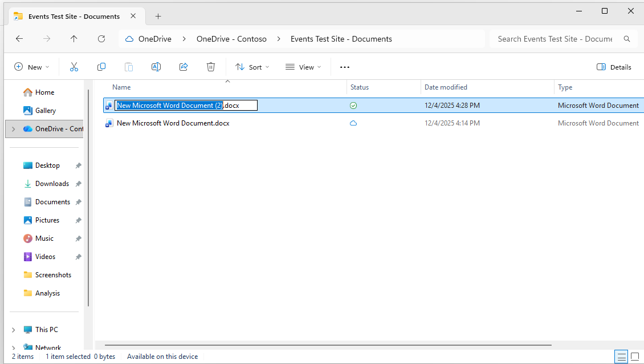Select the New Microsoft Word Document.docx file

point(173,123)
